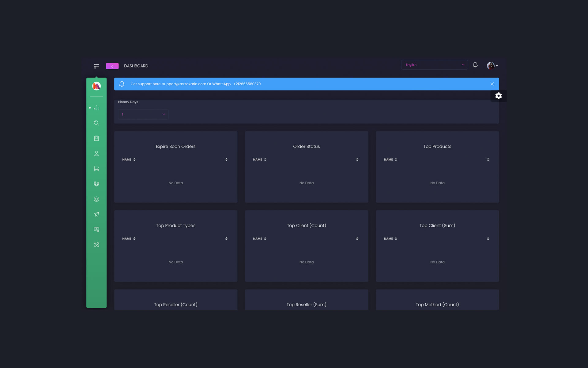
Task: Open the History Days dropdown
Action: (143, 114)
